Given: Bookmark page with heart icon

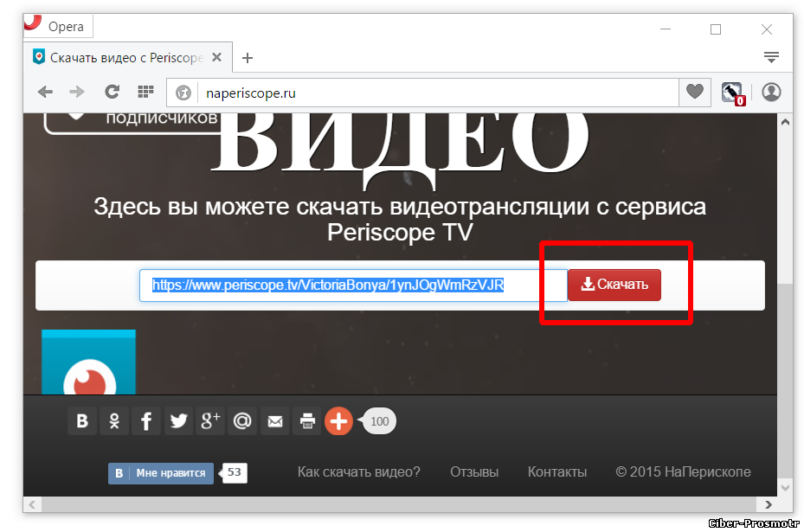Looking at the screenshot, I should click(x=695, y=93).
